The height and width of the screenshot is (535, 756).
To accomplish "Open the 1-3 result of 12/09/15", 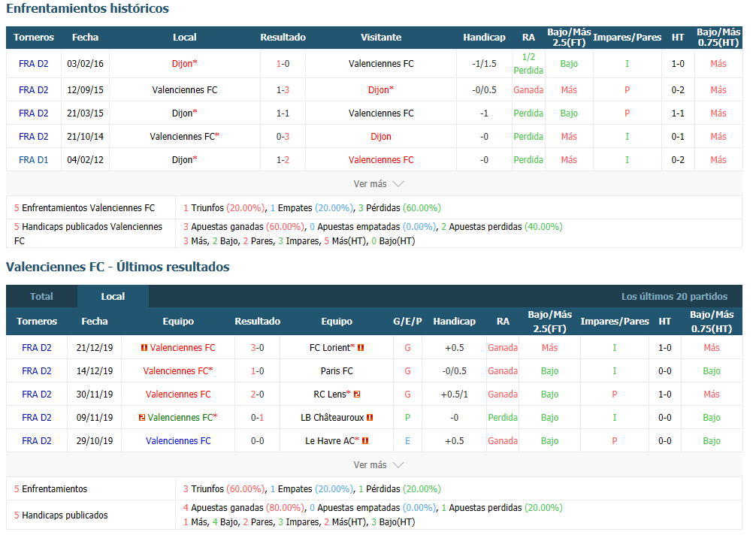I will pos(283,89).
